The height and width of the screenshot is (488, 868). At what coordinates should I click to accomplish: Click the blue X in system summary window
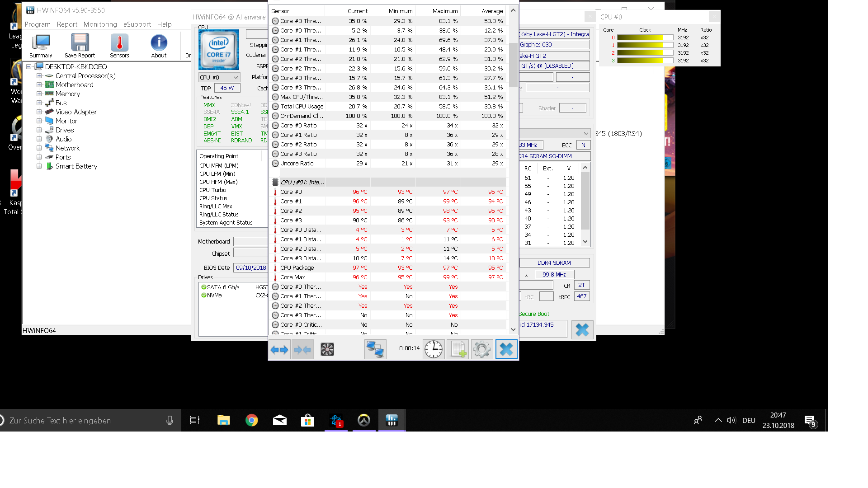click(x=582, y=330)
